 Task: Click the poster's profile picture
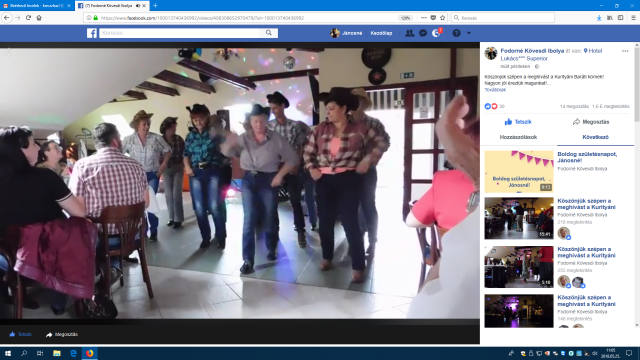pyautogui.click(x=491, y=53)
